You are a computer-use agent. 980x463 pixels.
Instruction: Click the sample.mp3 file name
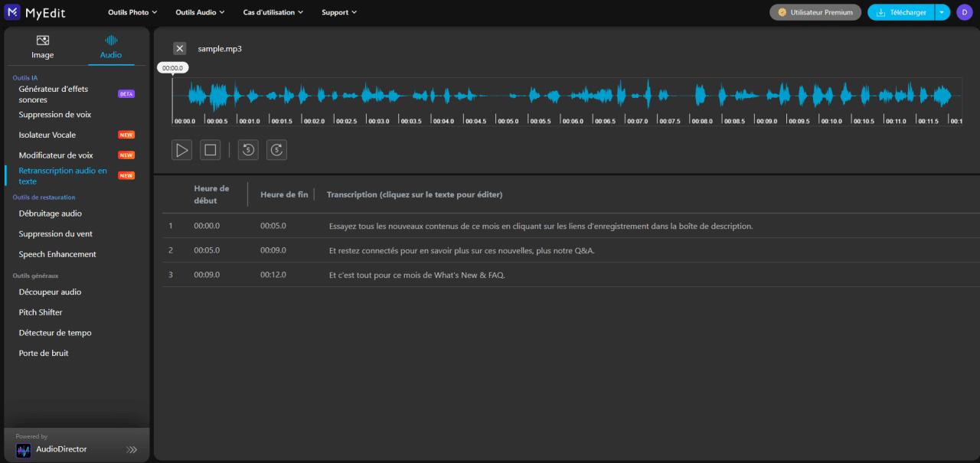[x=220, y=49]
